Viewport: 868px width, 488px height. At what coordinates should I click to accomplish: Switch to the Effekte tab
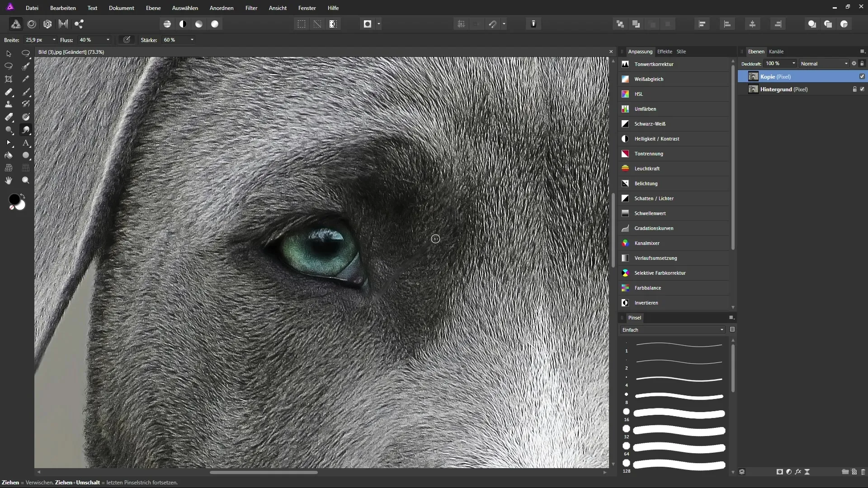click(665, 52)
